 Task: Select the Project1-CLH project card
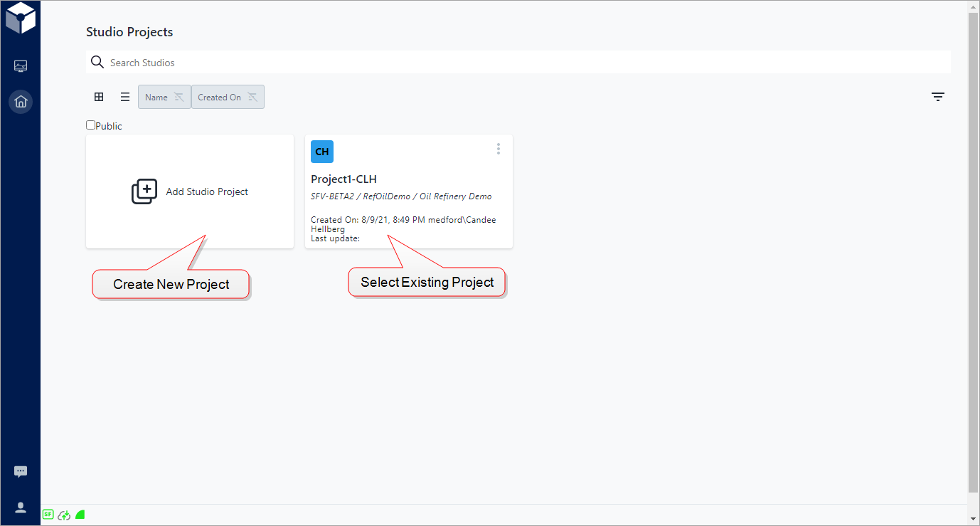tap(408, 192)
